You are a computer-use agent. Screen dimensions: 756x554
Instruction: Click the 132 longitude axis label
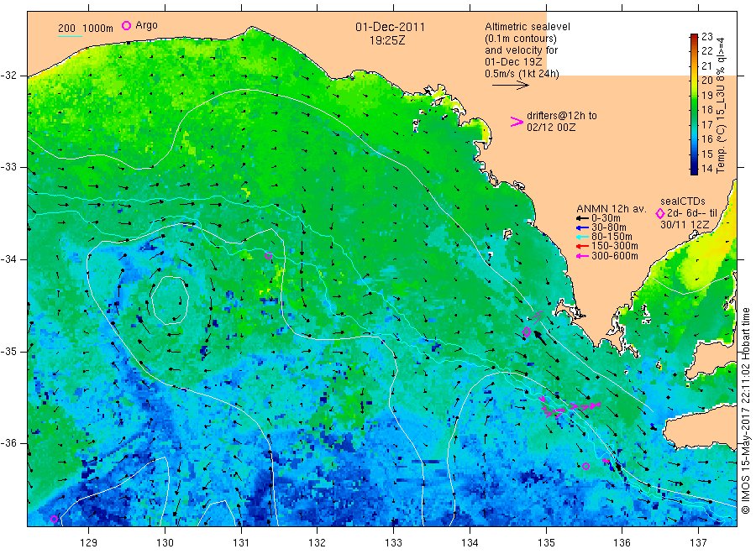point(318,543)
